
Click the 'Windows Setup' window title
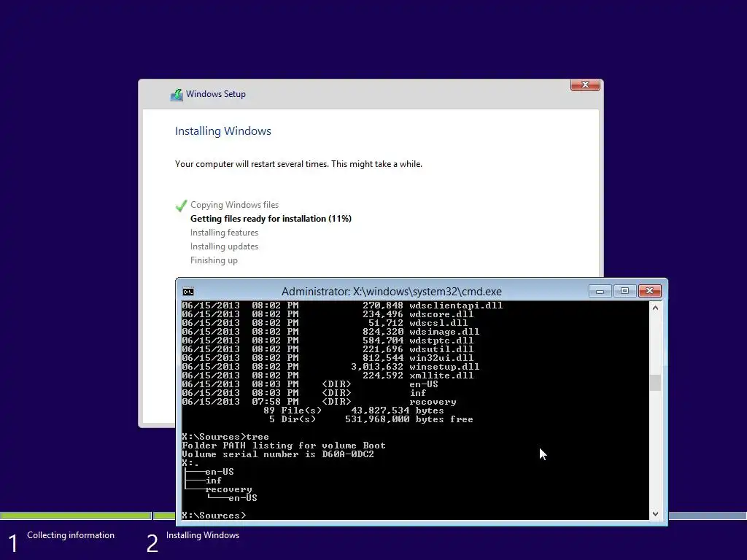[216, 94]
